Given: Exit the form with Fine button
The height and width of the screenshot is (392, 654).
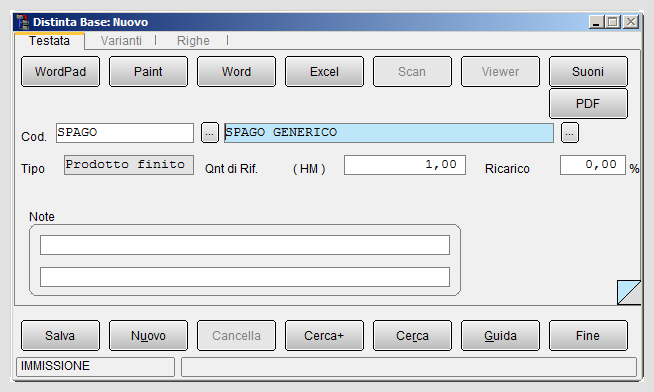Looking at the screenshot, I should click(x=589, y=335).
